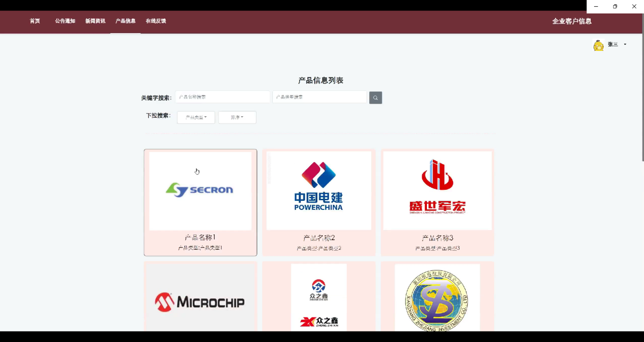Open the 产品类型 dropdown filter
644x342 pixels.
196,117
